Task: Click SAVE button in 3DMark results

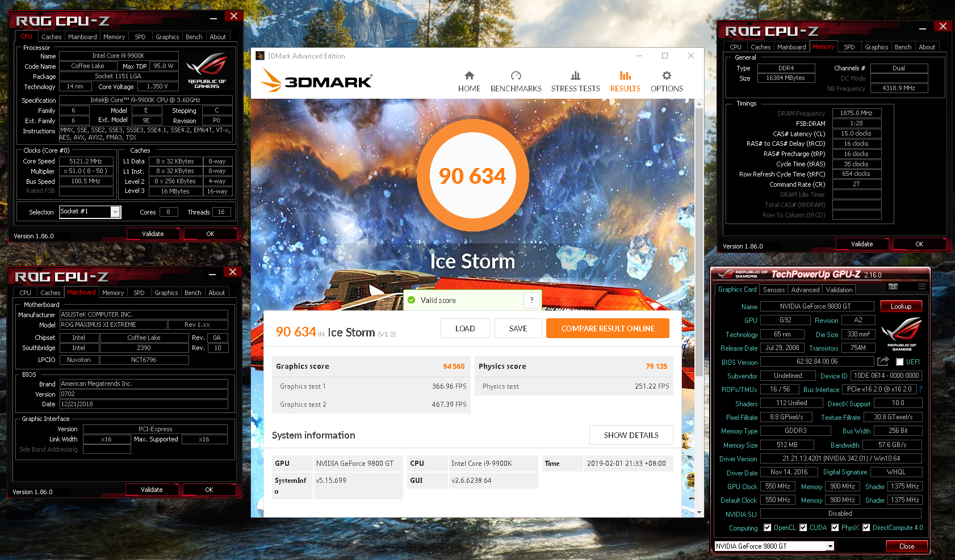Action: (x=518, y=329)
